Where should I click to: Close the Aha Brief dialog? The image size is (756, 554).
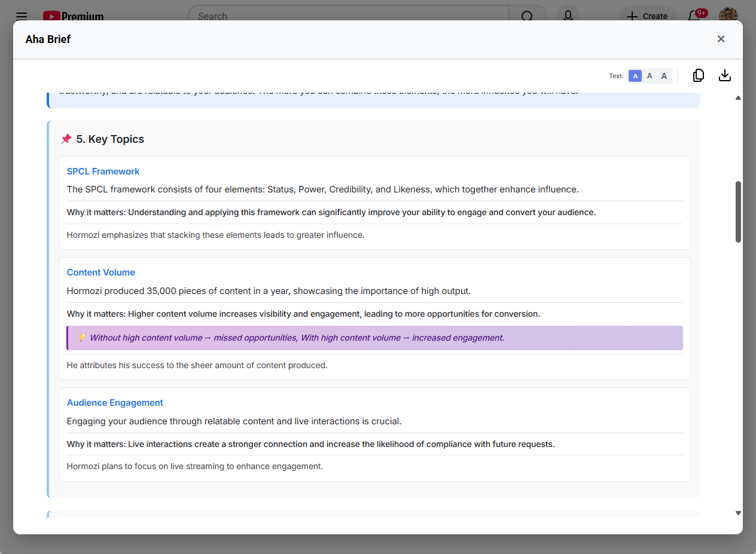point(721,39)
